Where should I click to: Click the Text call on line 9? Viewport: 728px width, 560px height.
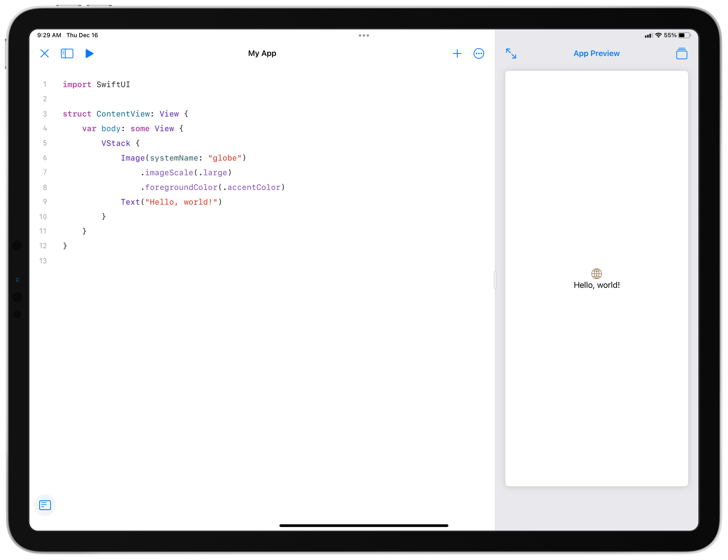pyautogui.click(x=130, y=202)
